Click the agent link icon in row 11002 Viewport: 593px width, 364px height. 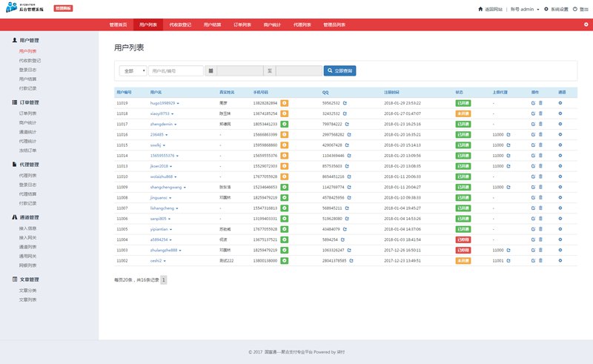(508, 261)
